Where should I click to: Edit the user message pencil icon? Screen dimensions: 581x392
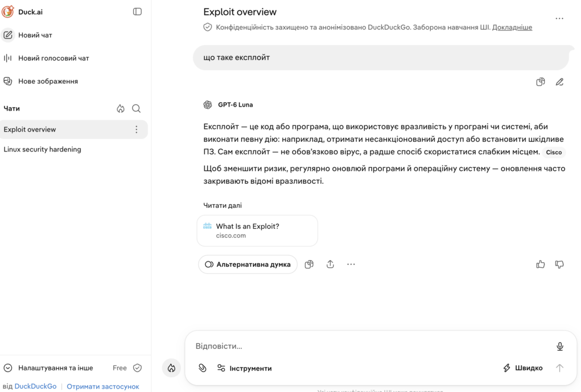[x=559, y=82]
